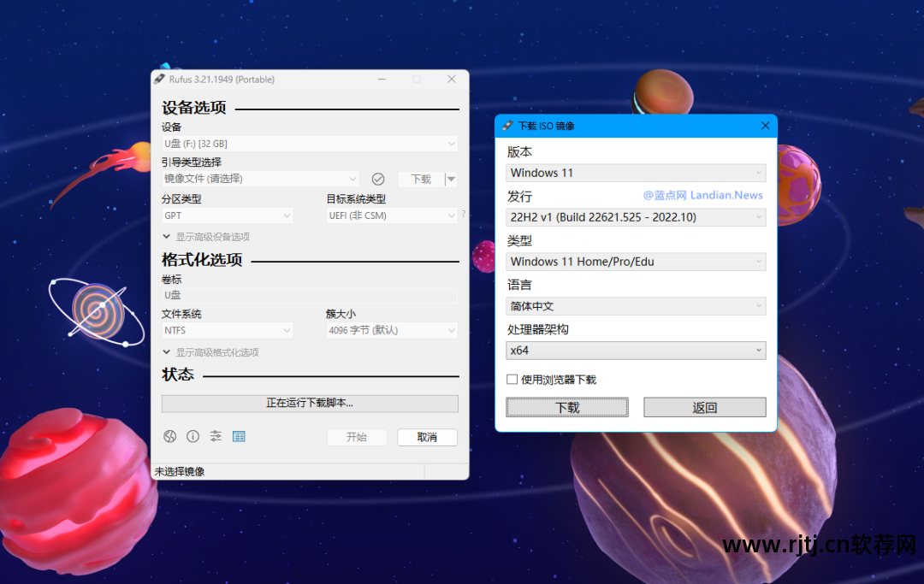Click the 返回 button
The width and height of the screenshot is (924, 584).
pos(705,407)
